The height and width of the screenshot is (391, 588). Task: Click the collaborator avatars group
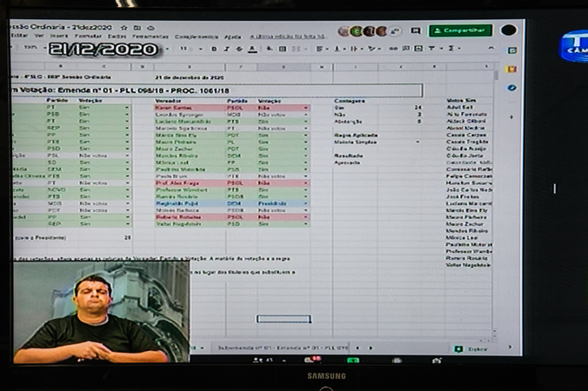[x=368, y=31]
